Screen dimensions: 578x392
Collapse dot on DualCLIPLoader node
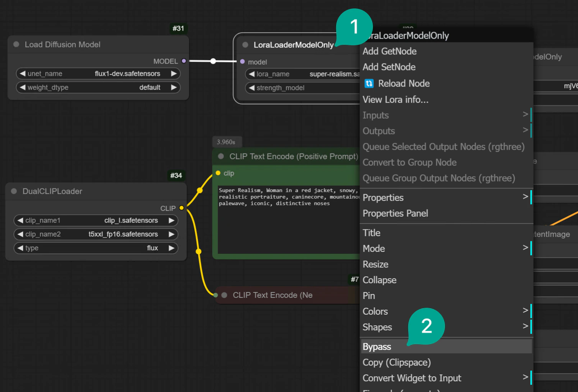coord(14,191)
